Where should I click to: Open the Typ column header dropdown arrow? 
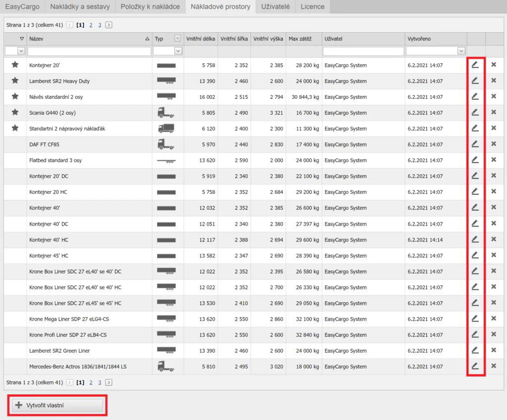178,39
